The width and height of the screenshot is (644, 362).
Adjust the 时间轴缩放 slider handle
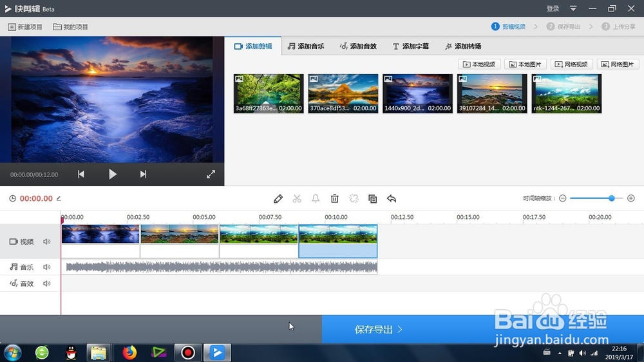click(612, 198)
